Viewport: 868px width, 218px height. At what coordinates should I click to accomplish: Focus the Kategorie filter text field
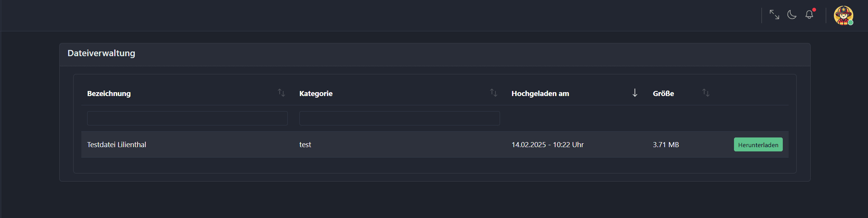(399, 118)
